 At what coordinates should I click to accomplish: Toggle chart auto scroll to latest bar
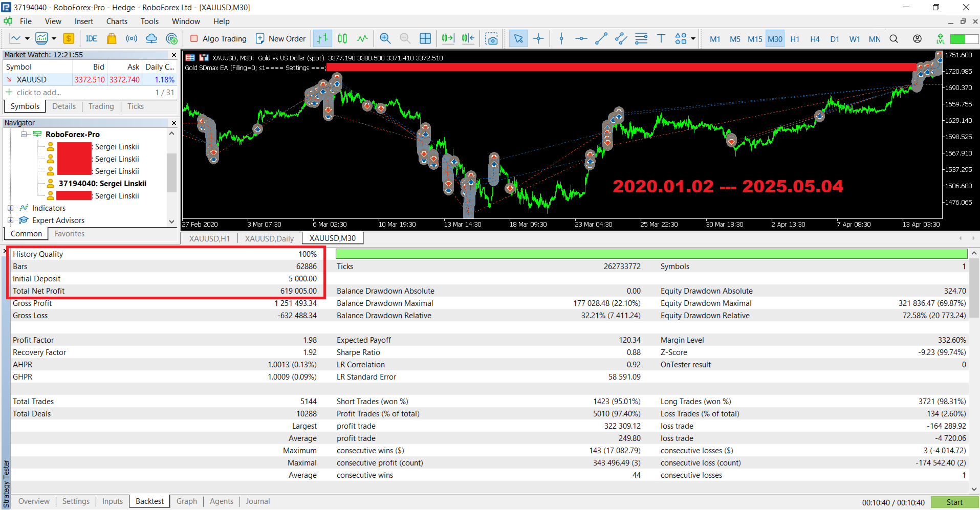click(x=448, y=38)
